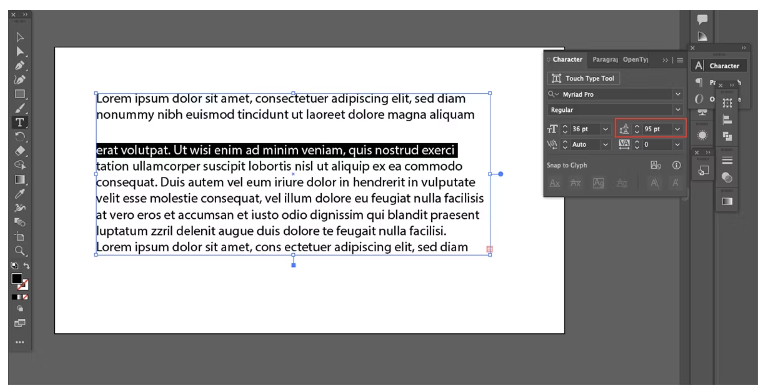Open the kerning Auto dropdown arrow

tap(605, 145)
